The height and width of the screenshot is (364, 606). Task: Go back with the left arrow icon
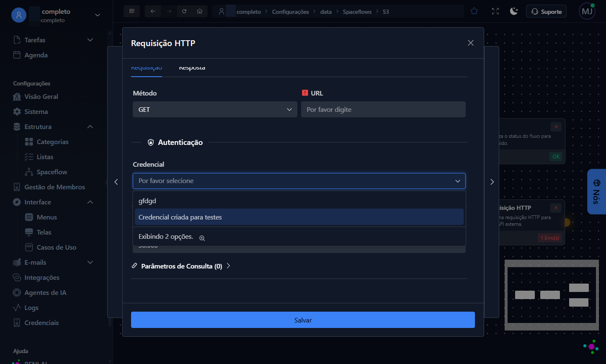[153, 11]
